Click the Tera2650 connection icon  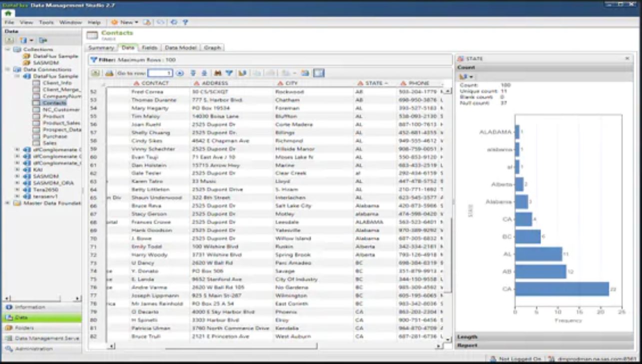pos(27,190)
